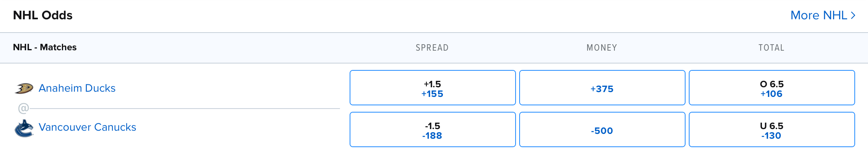Open the Vancouver Canucks team link
This screenshot has height=154, width=868.
(87, 127)
